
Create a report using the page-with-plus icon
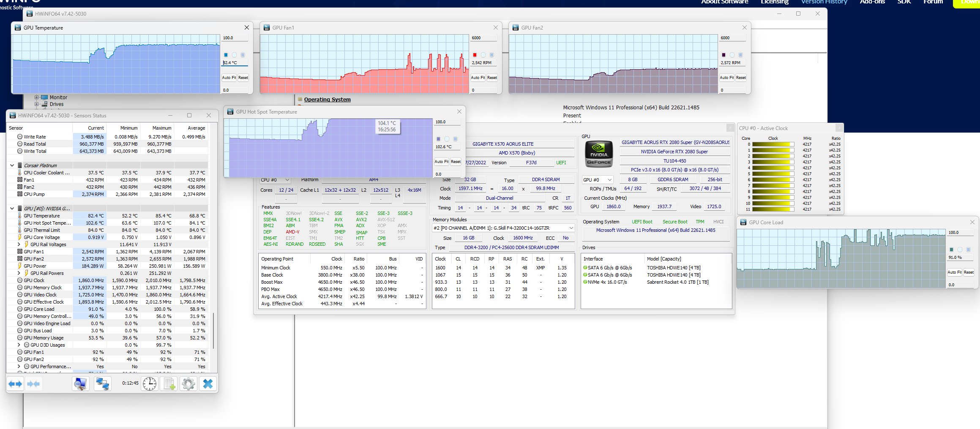click(x=169, y=383)
